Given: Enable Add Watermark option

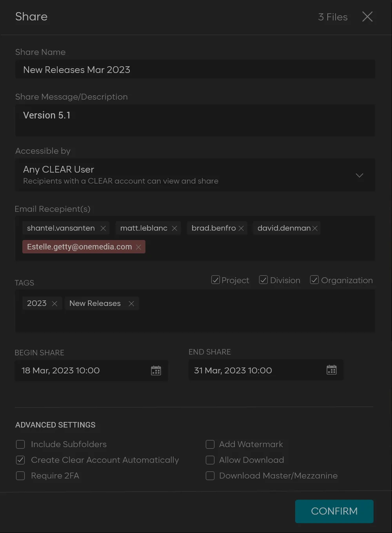Looking at the screenshot, I should point(210,444).
